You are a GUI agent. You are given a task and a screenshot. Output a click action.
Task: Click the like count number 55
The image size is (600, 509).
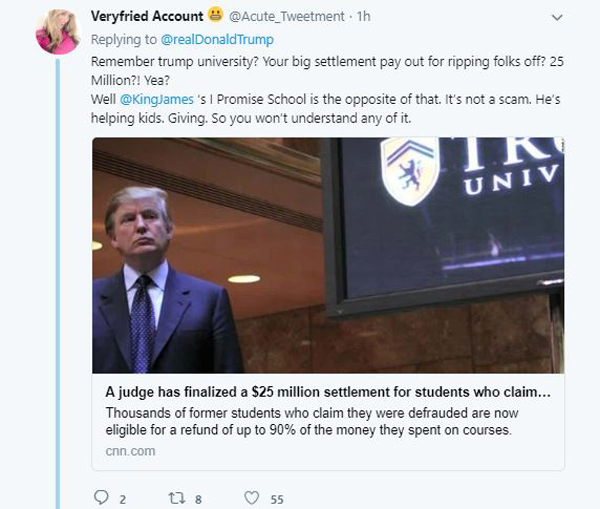(x=277, y=499)
